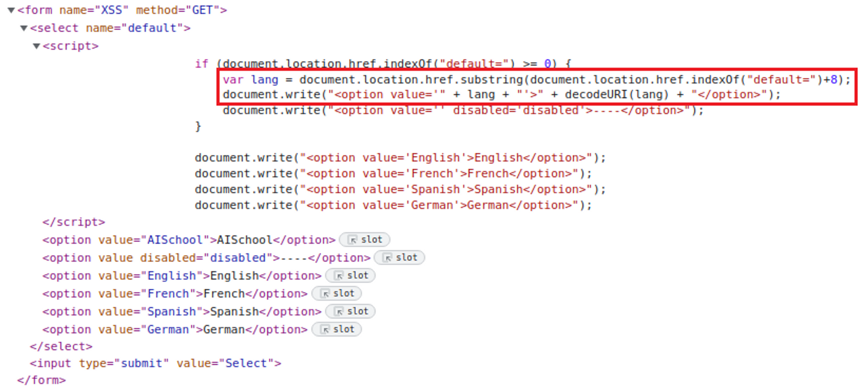Image resolution: width=868 pixels, height=387 pixels.
Task: Select the option value="AISchool" element row
Action: [189, 239]
